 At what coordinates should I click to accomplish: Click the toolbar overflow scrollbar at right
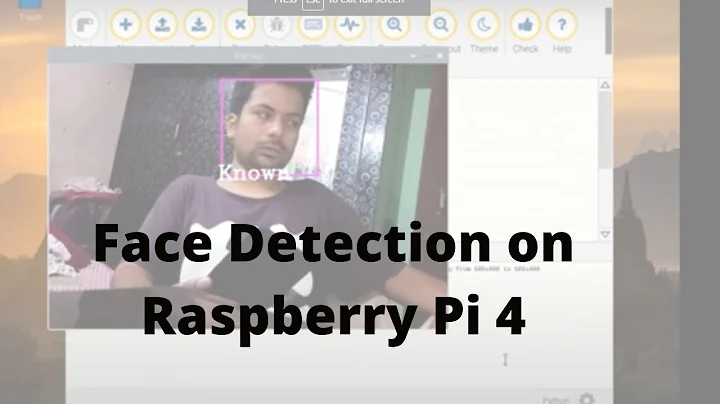pos(608,31)
